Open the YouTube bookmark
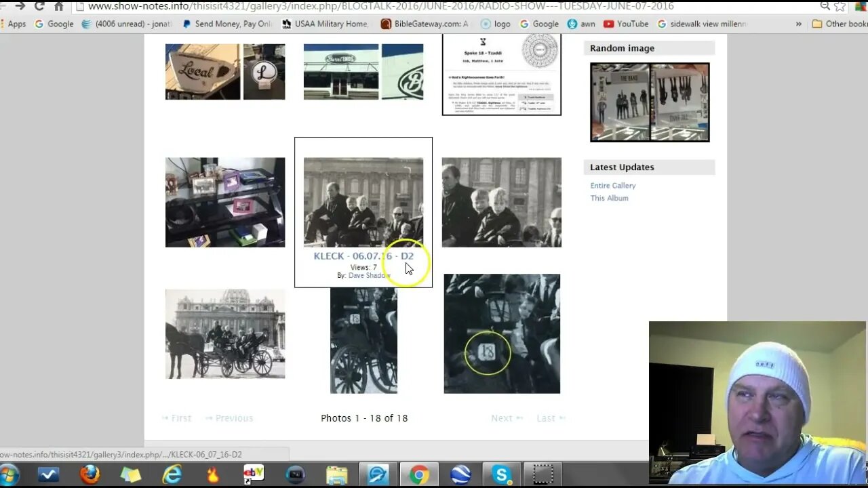 click(x=626, y=24)
